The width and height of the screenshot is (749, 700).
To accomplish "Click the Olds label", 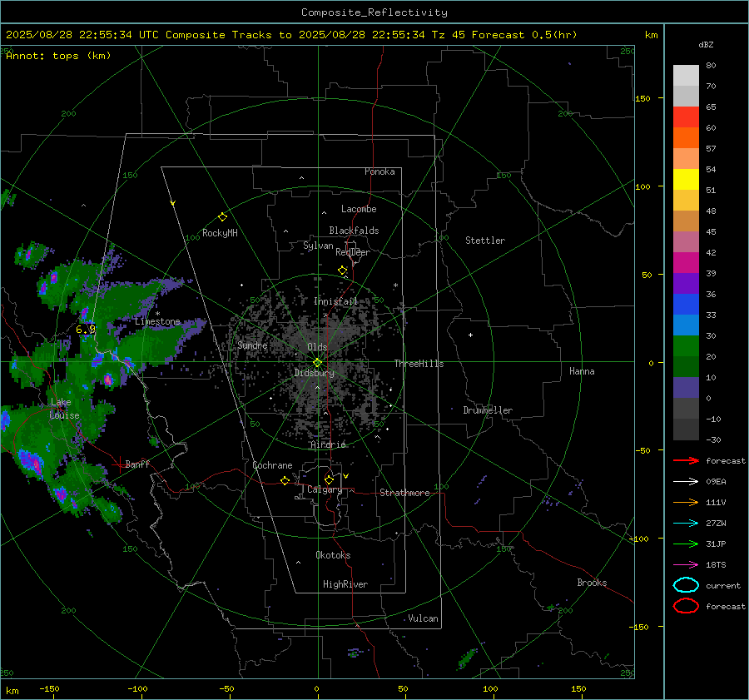I will click(317, 347).
